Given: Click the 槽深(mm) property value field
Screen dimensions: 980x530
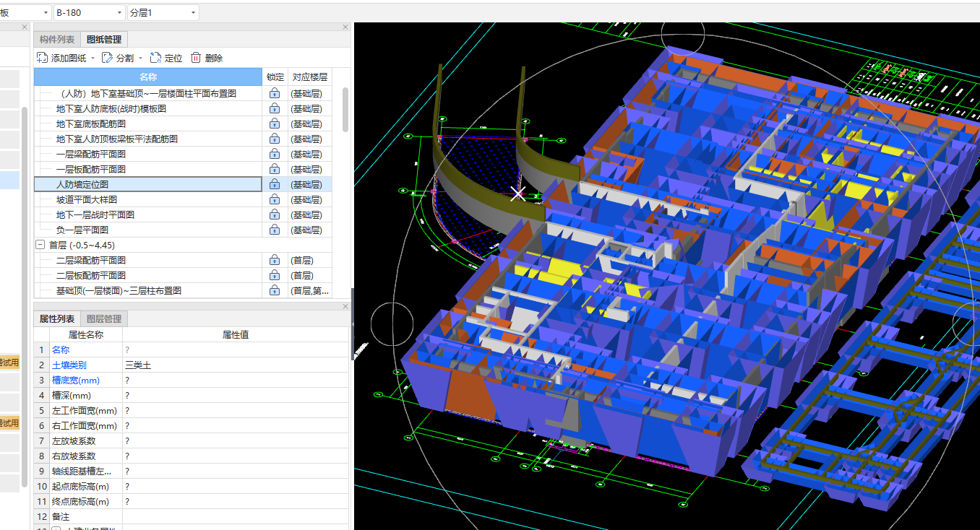Looking at the screenshot, I should click(x=236, y=396).
